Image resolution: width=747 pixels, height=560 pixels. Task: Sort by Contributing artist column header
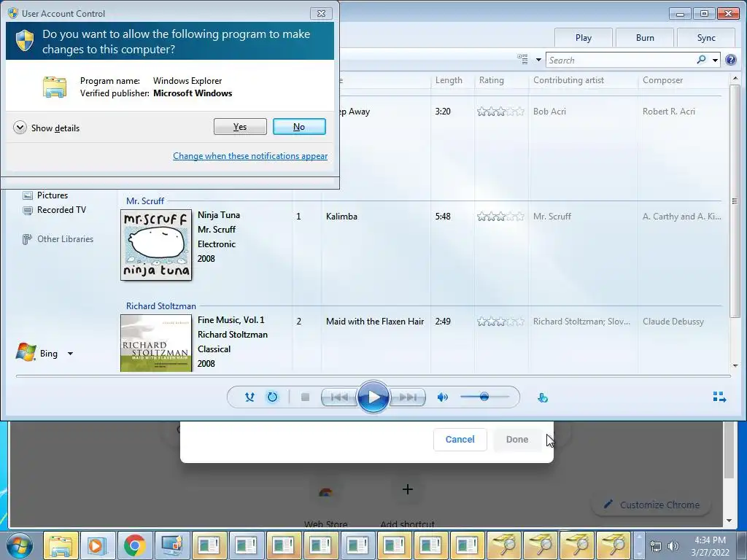[x=568, y=80]
